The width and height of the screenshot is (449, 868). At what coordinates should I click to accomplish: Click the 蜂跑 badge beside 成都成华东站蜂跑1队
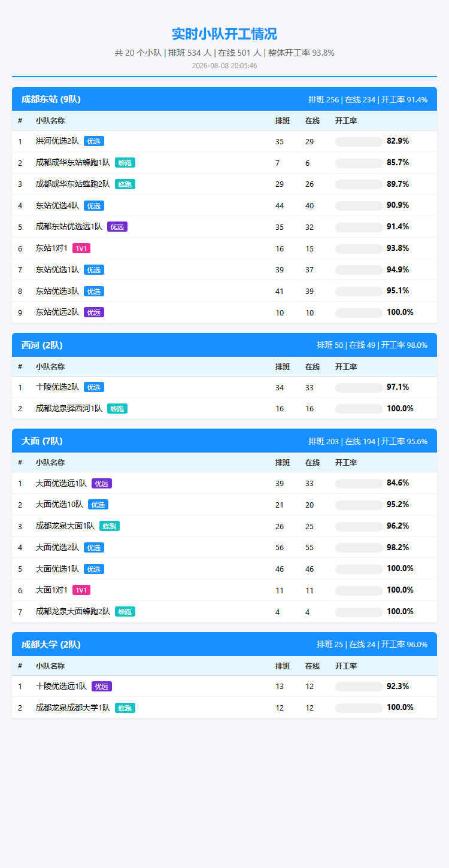click(x=125, y=163)
